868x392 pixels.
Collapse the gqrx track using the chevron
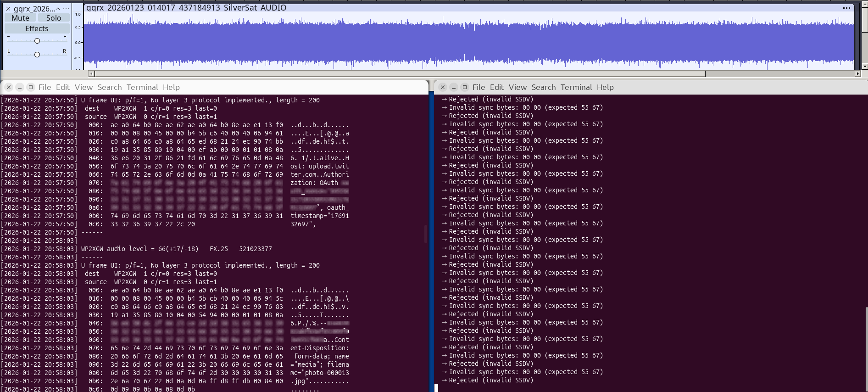pos(58,9)
